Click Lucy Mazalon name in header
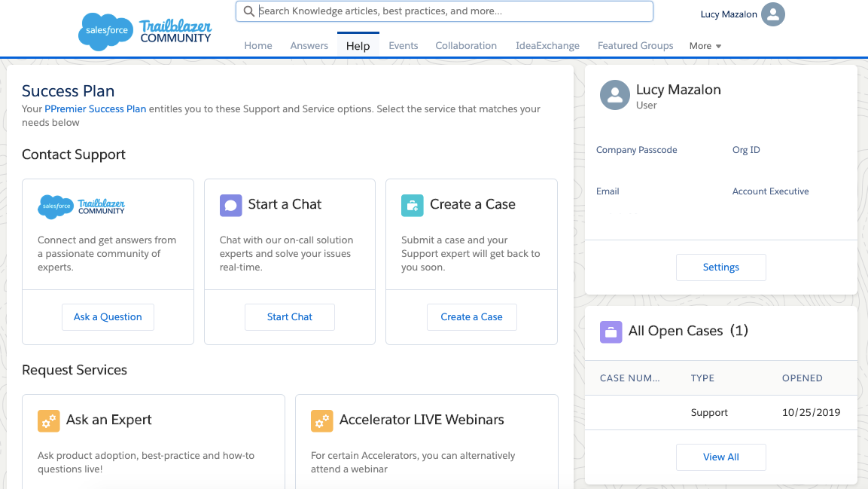 tap(729, 14)
